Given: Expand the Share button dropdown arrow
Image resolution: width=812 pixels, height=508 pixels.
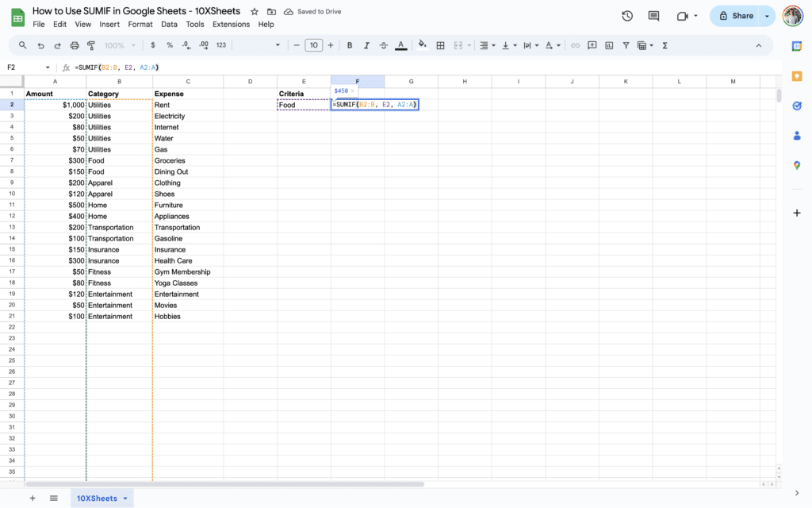Looking at the screenshot, I should [766, 15].
